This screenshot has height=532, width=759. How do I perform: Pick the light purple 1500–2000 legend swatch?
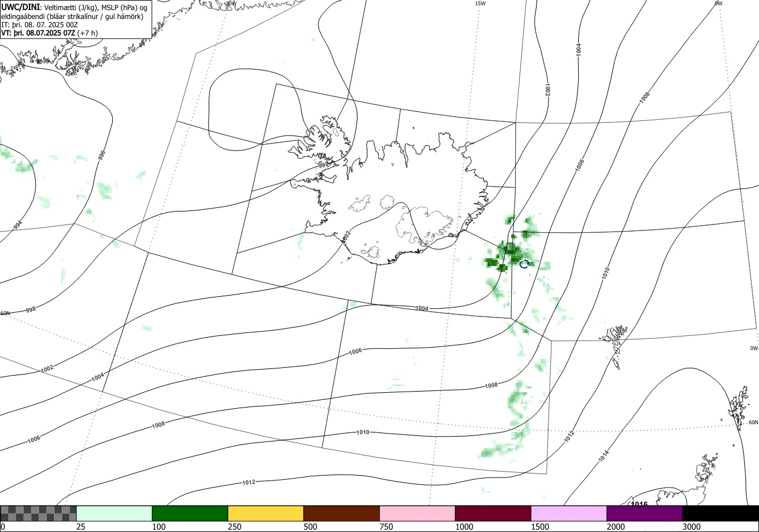coord(569,513)
